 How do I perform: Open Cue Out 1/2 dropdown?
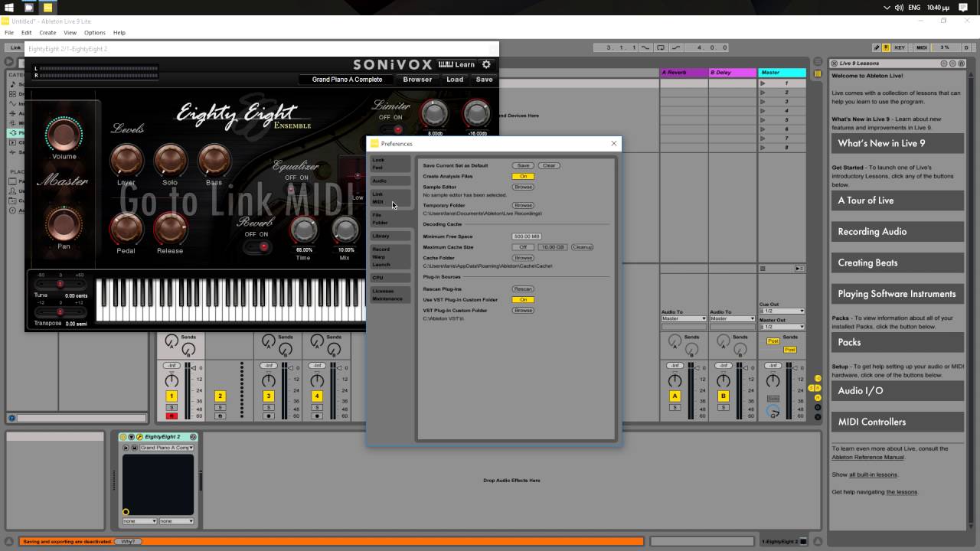782,311
